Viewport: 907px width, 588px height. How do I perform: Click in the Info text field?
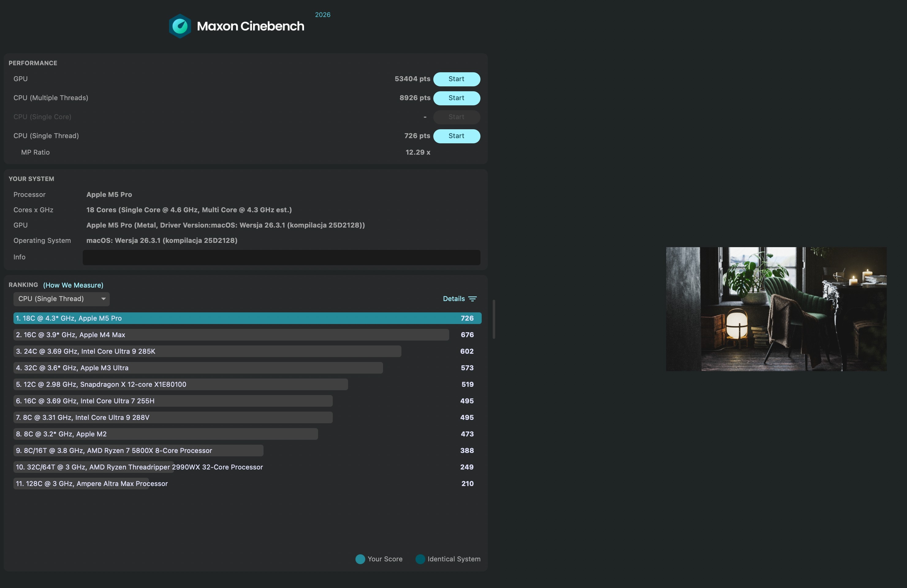281,258
